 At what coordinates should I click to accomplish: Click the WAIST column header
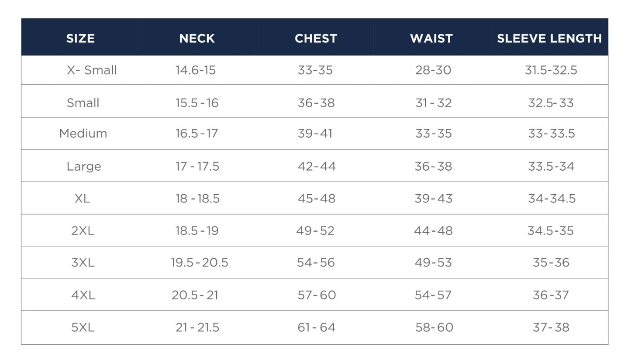pyautogui.click(x=431, y=38)
